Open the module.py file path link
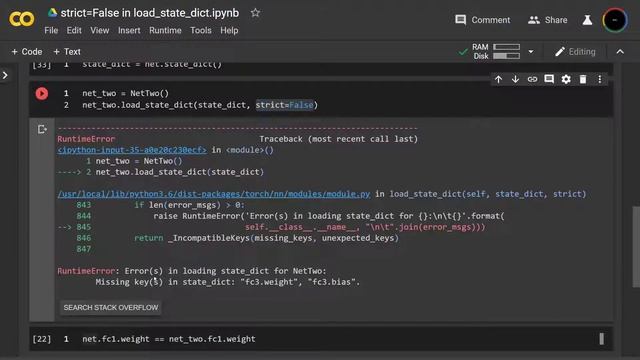 (x=214, y=194)
